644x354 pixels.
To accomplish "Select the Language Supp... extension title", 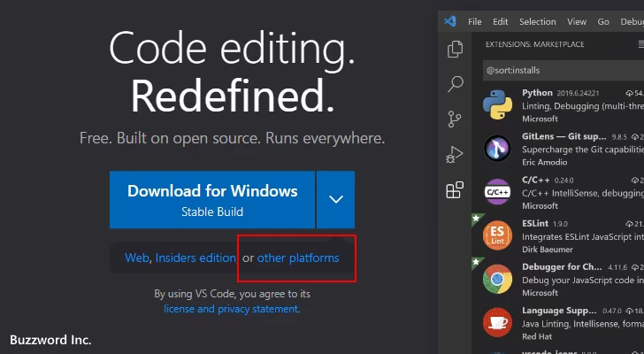I will tap(559, 311).
